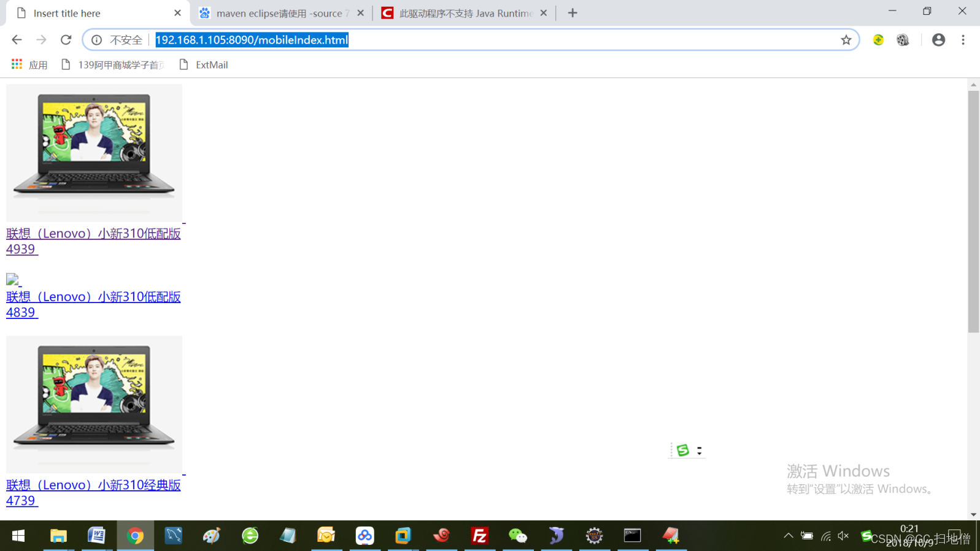
Task: Open WeChat from the taskbar
Action: (x=518, y=536)
